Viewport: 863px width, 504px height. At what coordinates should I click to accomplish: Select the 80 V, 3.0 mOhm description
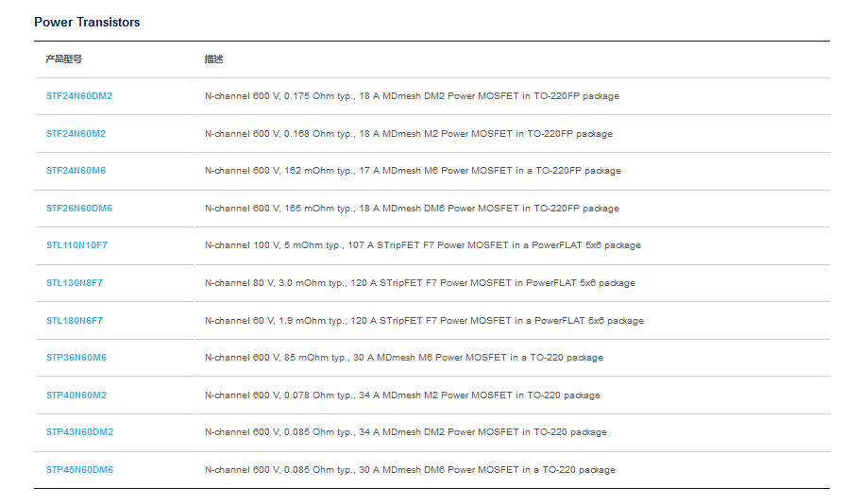(420, 283)
